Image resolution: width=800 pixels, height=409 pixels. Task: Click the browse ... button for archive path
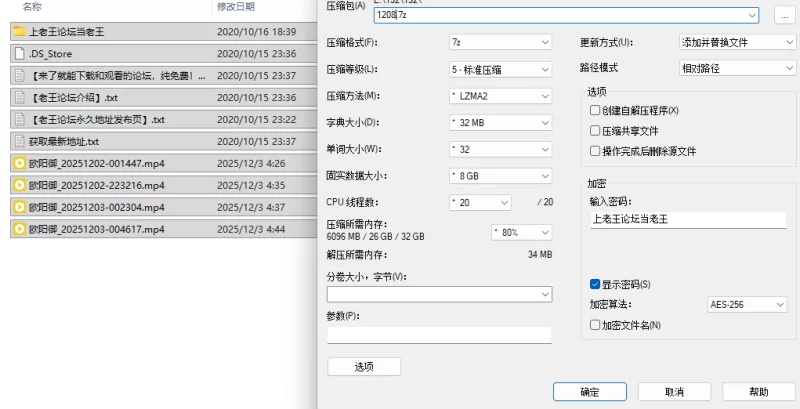(785, 15)
